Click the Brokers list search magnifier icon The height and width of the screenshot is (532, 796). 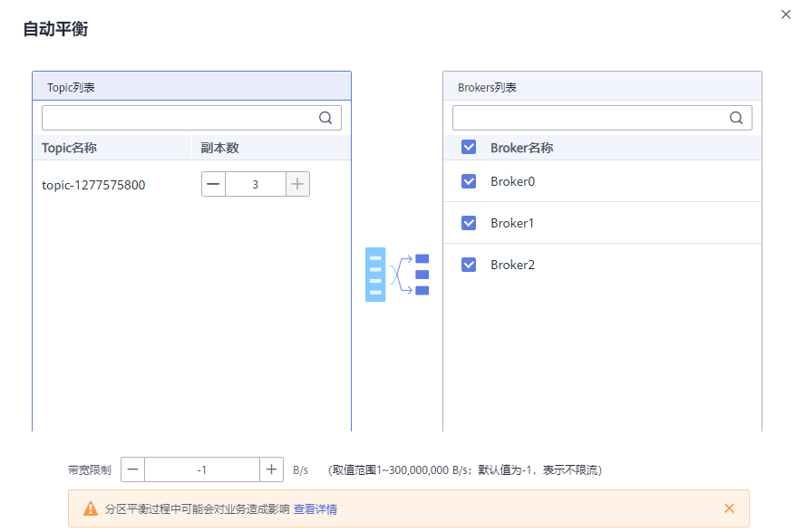736,118
